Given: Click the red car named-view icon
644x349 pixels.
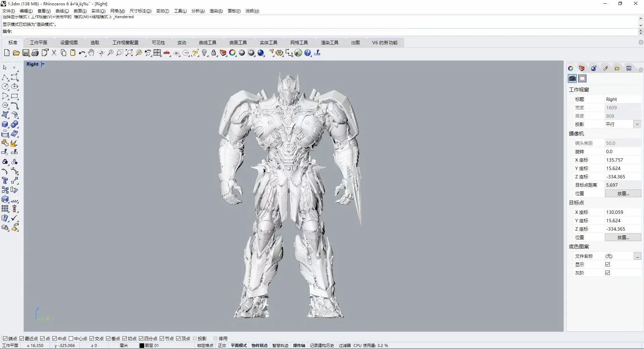Looking at the screenshot, I should tap(167, 53).
